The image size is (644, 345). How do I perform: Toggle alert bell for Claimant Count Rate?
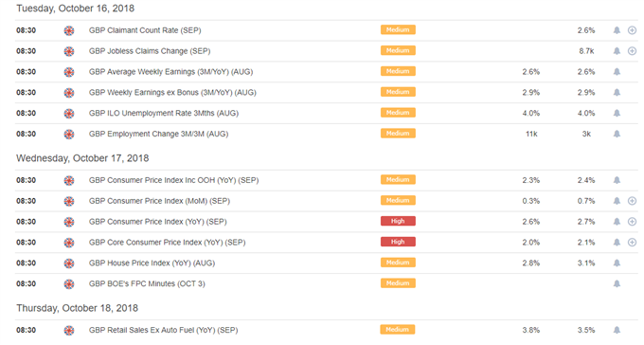click(617, 30)
